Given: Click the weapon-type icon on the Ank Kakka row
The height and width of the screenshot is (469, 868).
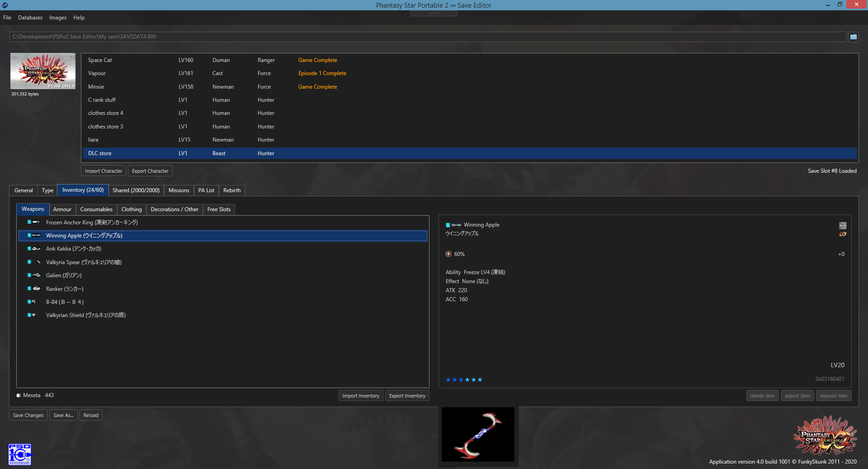Looking at the screenshot, I should pyautogui.click(x=36, y=249).
